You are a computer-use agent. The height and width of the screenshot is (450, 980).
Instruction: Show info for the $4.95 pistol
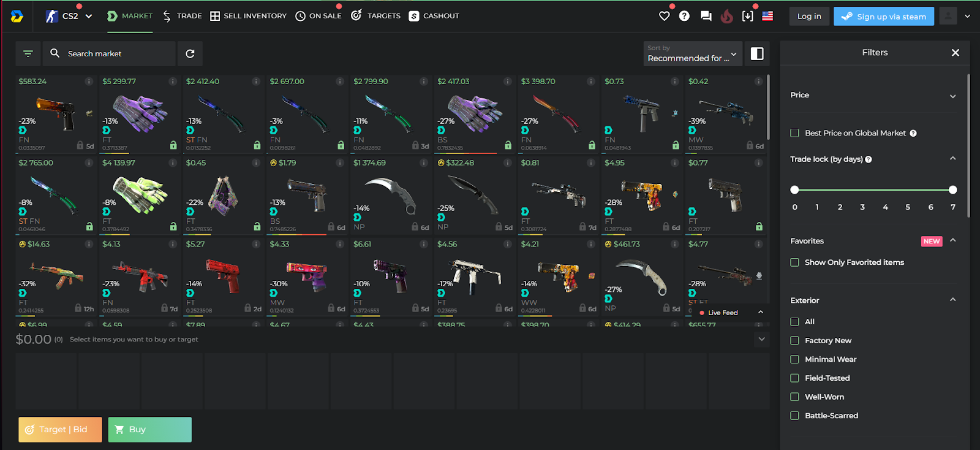(x=675, y=163)
